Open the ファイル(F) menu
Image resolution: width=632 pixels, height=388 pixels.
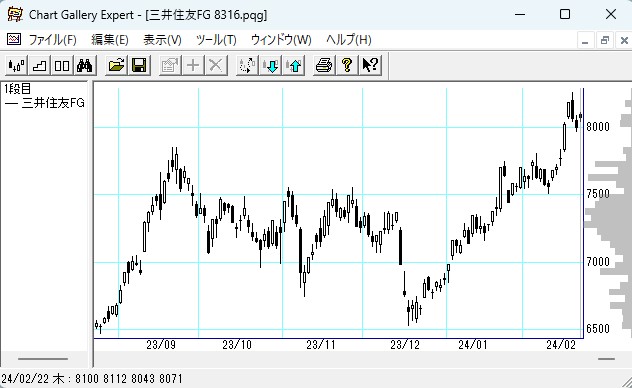[52, 39]
